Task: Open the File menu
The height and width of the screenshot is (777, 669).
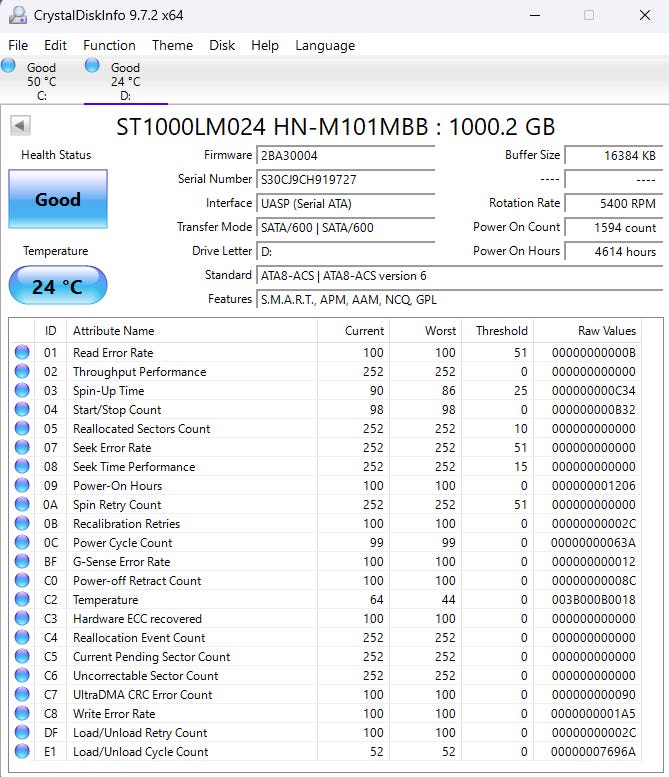Action: click(18, 46)
